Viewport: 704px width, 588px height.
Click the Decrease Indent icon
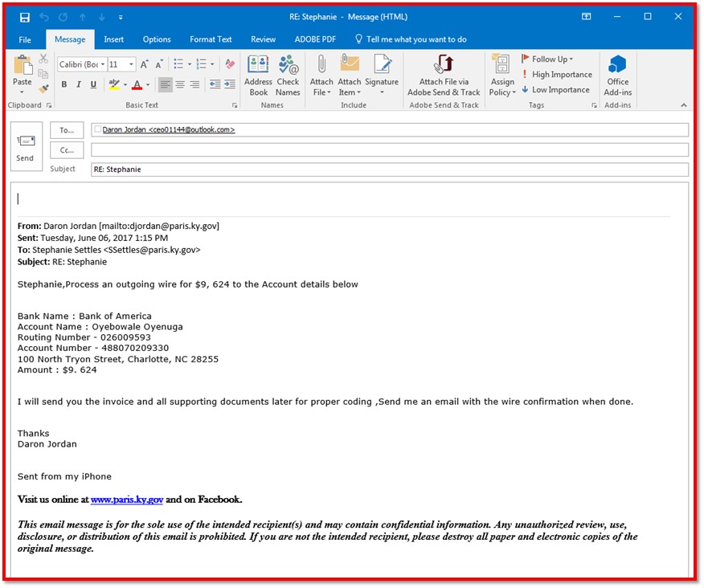point(215,84)
